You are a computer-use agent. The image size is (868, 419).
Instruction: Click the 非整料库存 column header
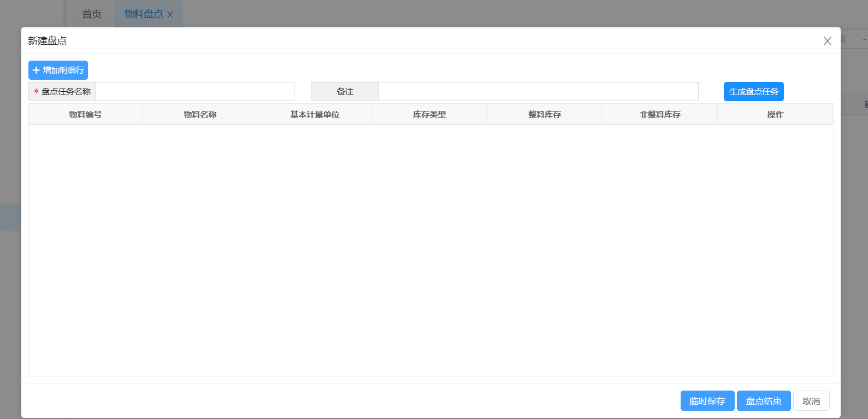click(x=660, y=115)
